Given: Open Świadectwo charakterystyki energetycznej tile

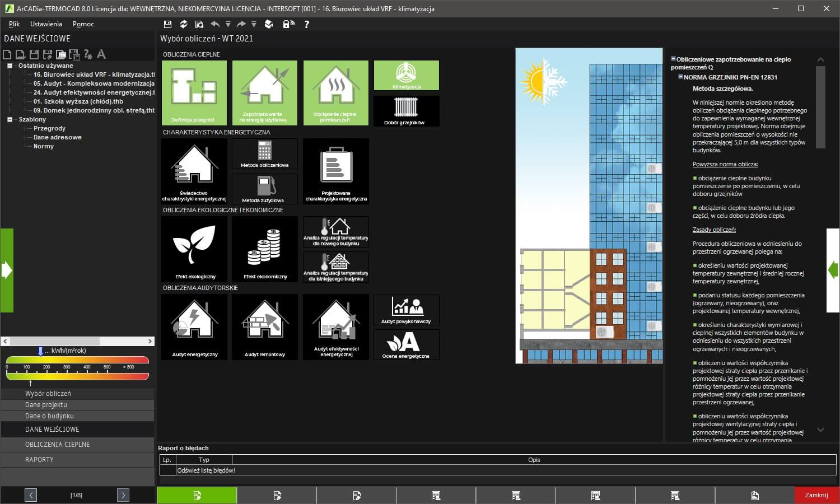Looking at the screenshot, I should 194,171.
